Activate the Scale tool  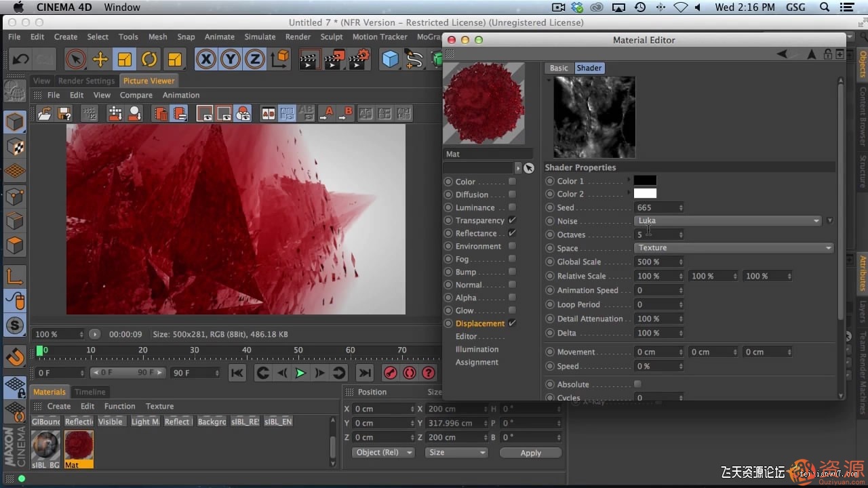[125, 59]
